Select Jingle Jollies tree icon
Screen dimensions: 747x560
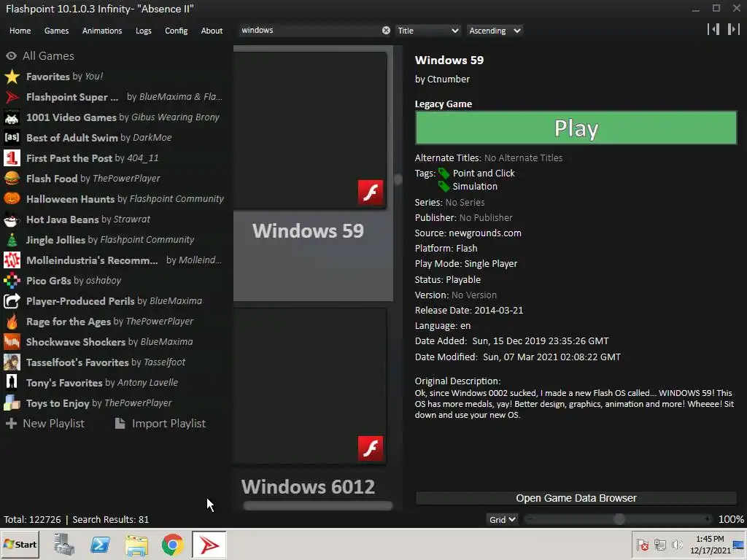12,239
